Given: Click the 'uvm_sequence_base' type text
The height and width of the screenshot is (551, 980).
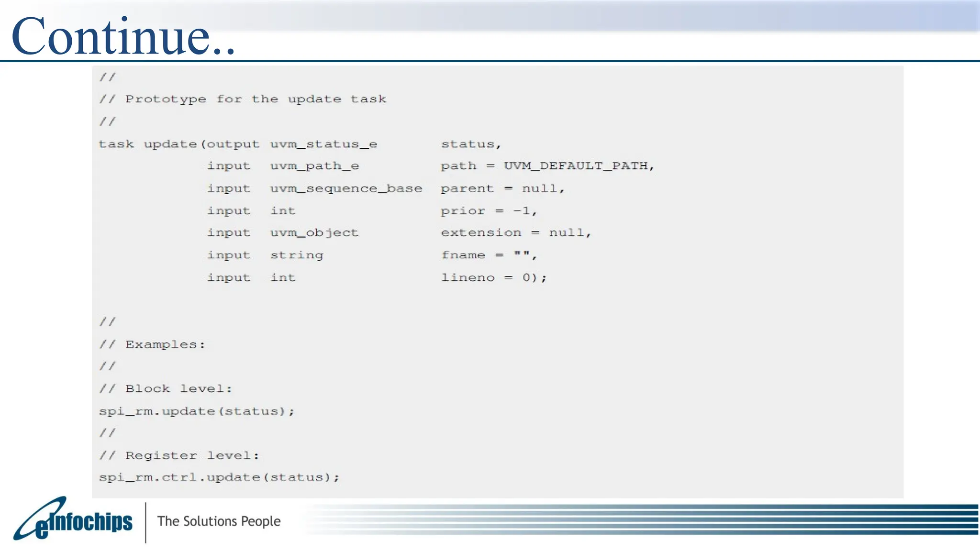Looking at the screenshot, I should [x=346, y=188].
